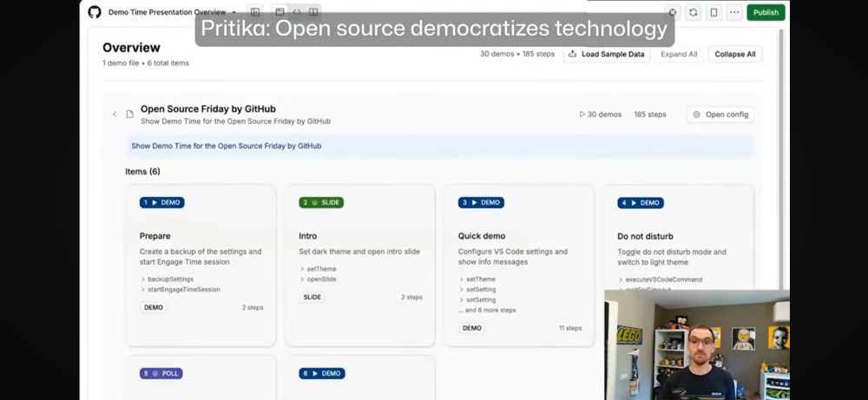Click the 3 DEMO badge on Quick demo card
Viewport: 868px width, 400px height.
coord(481,202)
